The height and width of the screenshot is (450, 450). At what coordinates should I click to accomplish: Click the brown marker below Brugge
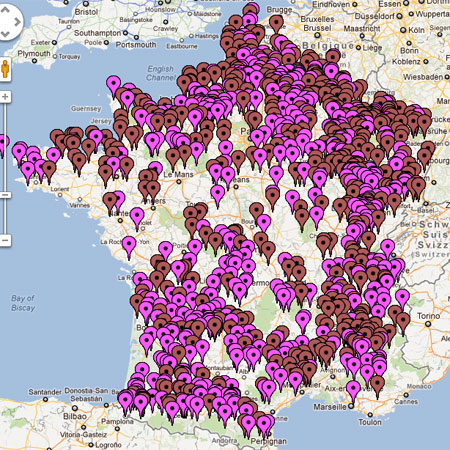276,24
